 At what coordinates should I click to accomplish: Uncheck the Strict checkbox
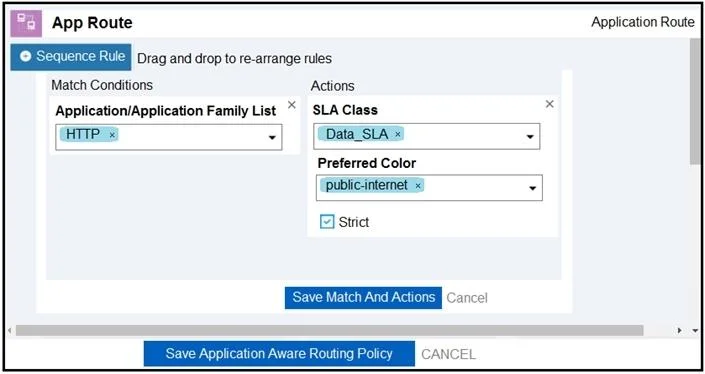point(327,222)
